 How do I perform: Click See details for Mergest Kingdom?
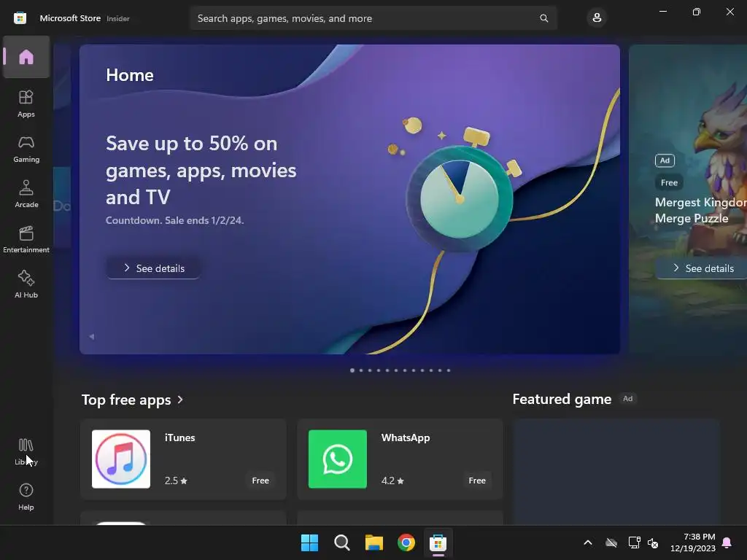[x=702, y=268]
